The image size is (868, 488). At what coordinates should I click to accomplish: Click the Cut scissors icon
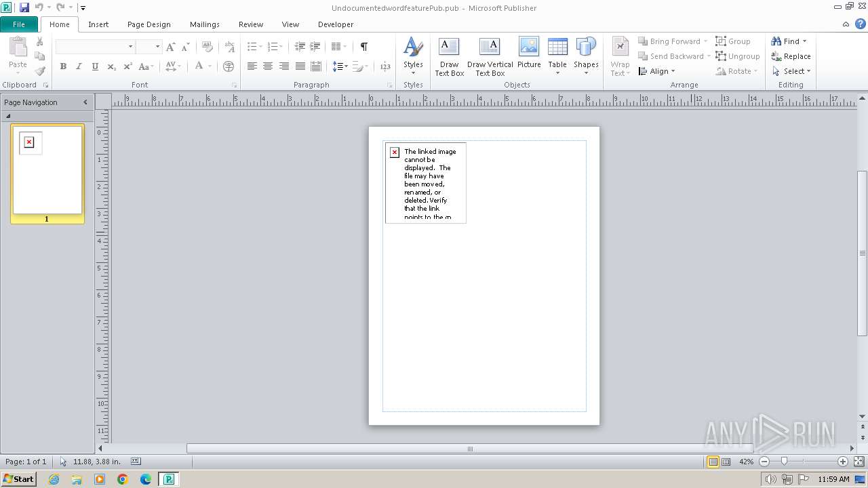pyautogui.click(x=40, y=42)
